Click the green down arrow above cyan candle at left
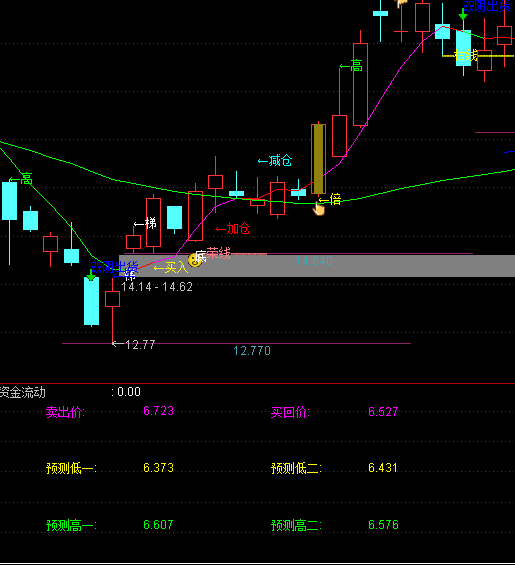This screenshot has width=515, height=565. pos(91,276)
